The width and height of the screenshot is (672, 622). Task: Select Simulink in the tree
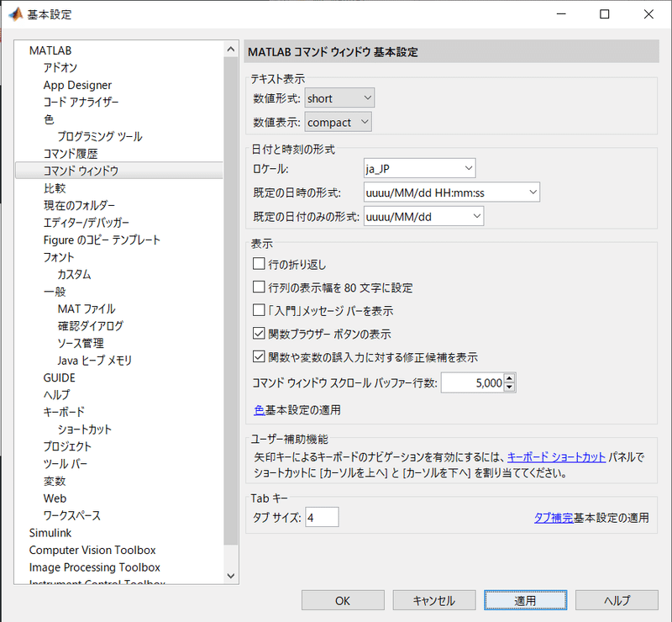50,533
